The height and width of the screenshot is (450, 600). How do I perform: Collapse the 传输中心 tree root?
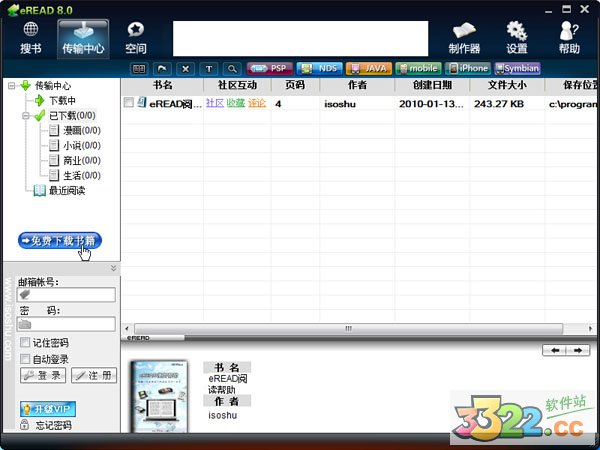point(11,86)
